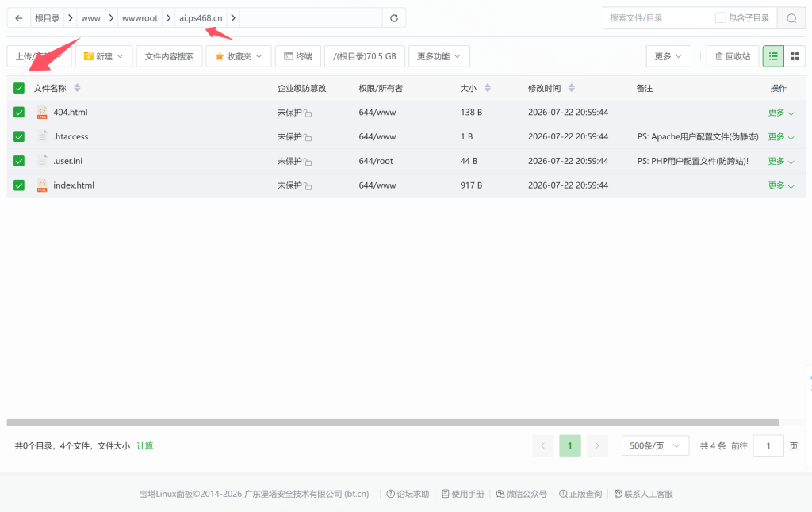Click lock icon for .user.ini protection
Viewport: 812px width, 512px height.
[x=308, y=162]
